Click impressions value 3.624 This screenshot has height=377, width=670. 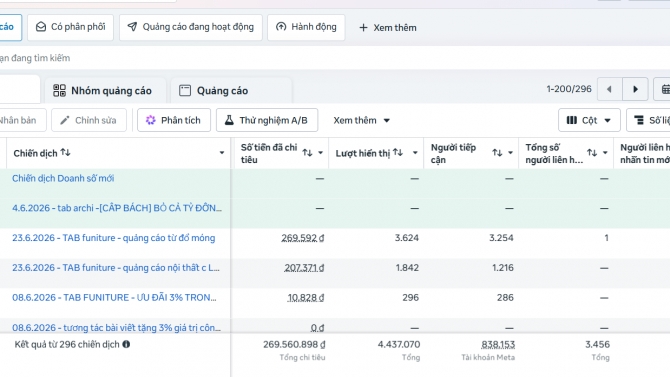click(407, 238)
